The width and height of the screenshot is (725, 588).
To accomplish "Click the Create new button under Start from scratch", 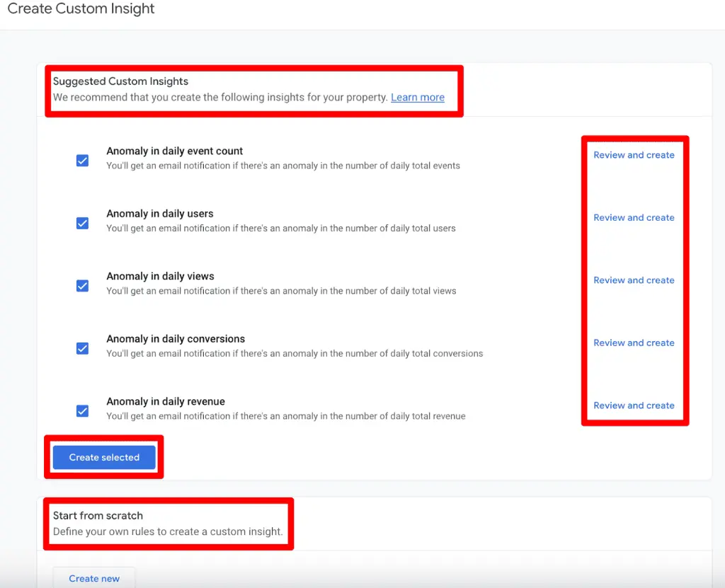I will (x=93, y=578).
